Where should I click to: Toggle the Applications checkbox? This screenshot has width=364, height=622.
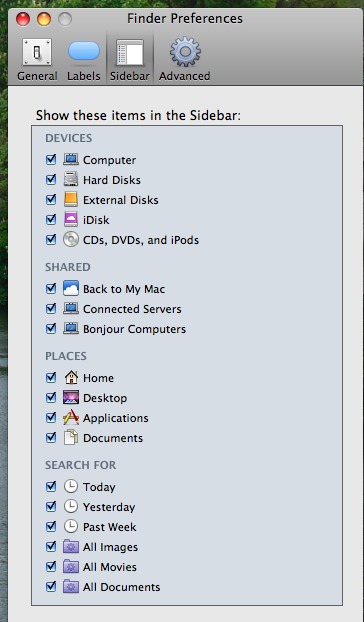tap(51, 418)
